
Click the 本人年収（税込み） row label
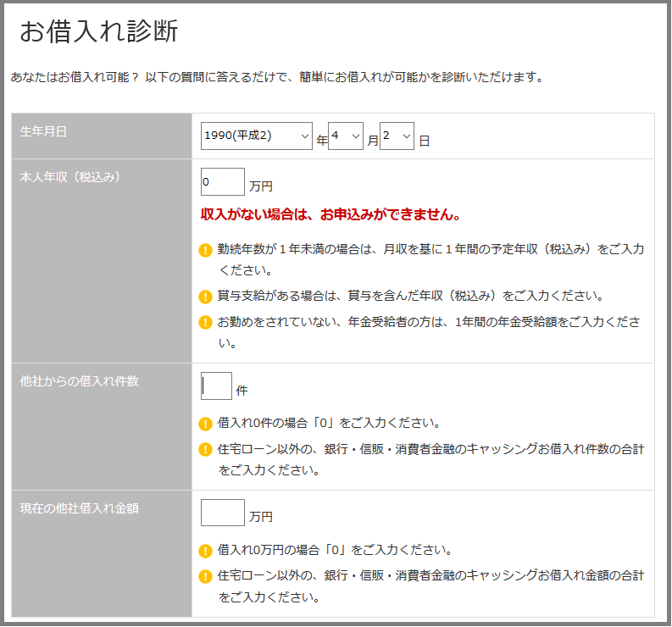pyautogui.click(x=70, y=177)
